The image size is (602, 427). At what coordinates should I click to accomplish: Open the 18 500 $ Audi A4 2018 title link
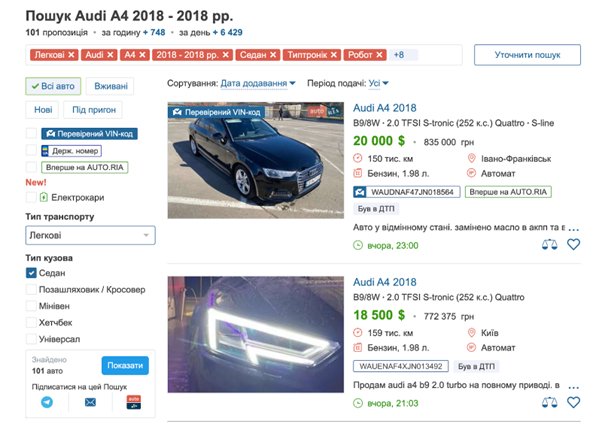[x=385, y=282]
